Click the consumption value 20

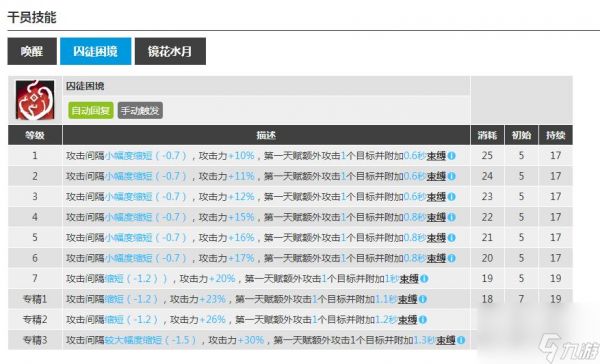coord(487,258)
